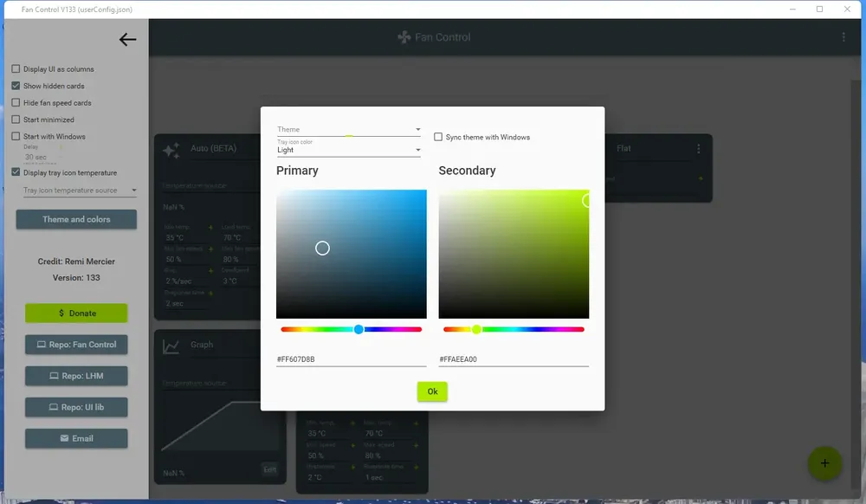866x504 pixels.
Task: Open the Theme dropdown
Action: 348,129
